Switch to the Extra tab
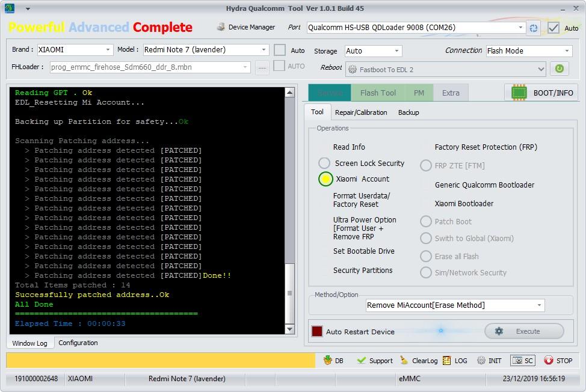Viewport: 586px width, 392px height. click(x=451, y=93)
